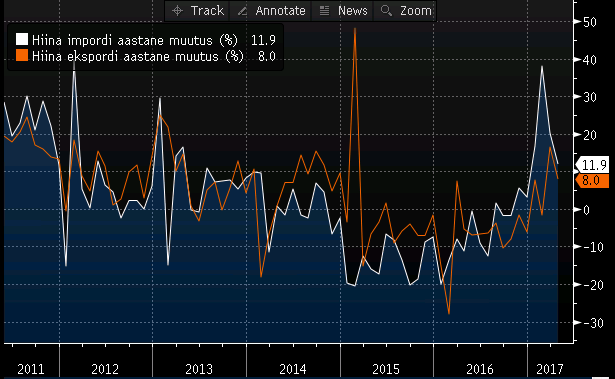Click orange swatch for Hiina ekspordi series

pos(22,56)
